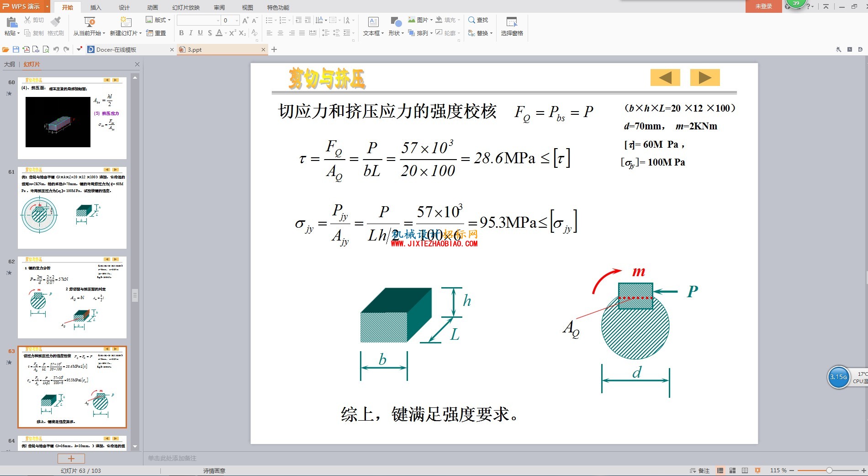Close the Docer-在线模板 tab
Screen dimensions: 868x476
172,49
